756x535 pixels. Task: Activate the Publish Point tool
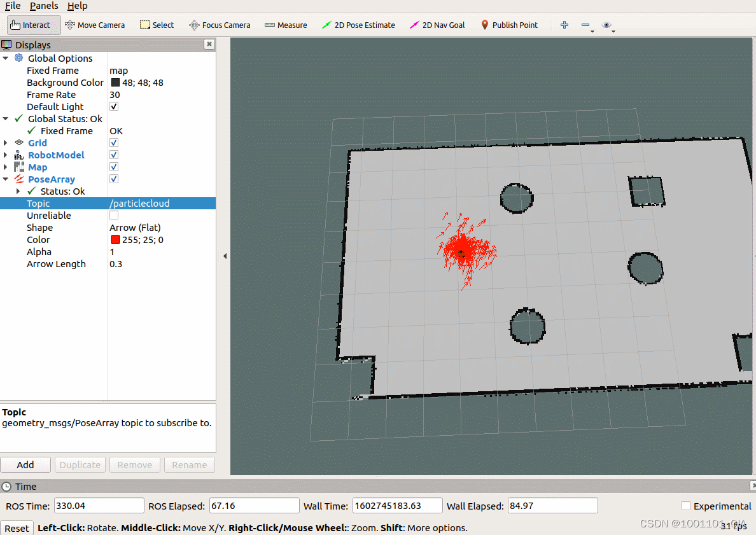pyautogui.click(x=509, y=25)
